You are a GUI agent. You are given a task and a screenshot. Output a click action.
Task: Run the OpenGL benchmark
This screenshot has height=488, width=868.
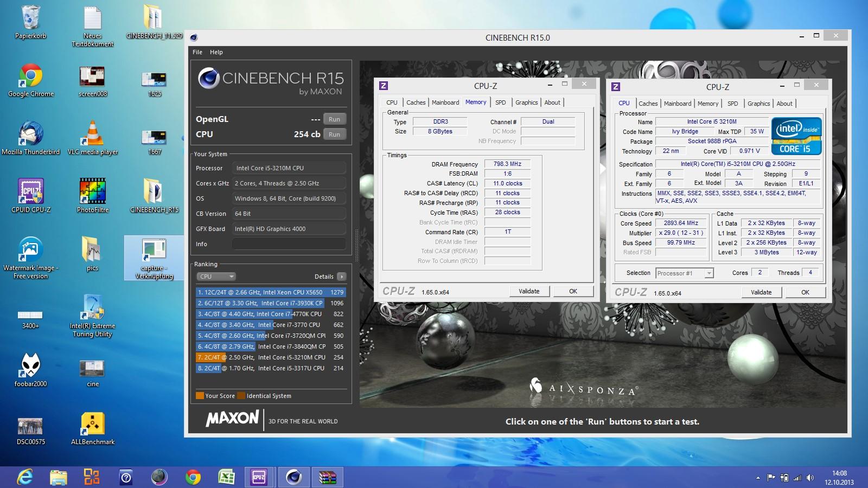point(335,119)
